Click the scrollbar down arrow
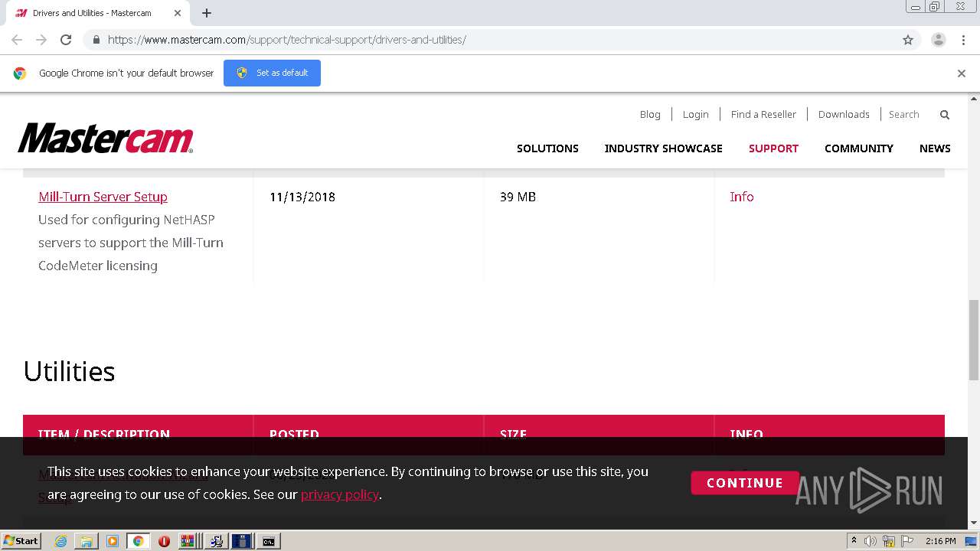 pos(974,523)
